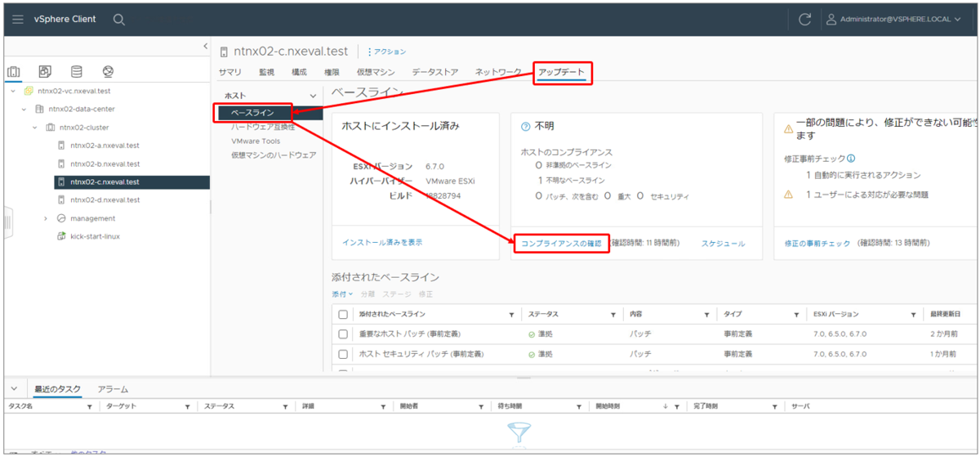Screen dimensions: 980x457
Task: Collapse the ntnx02-vc.nxeval.test tree node
Action: [13, 92]
